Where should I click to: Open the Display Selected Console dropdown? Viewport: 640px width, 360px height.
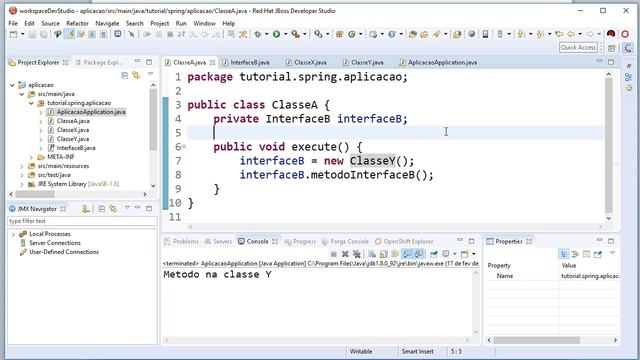[454, 254]
